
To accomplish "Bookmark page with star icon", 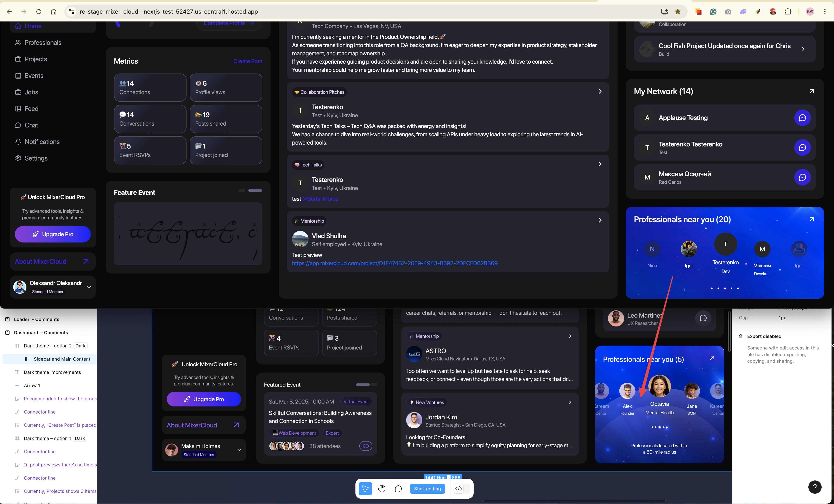I will (678, 12).
